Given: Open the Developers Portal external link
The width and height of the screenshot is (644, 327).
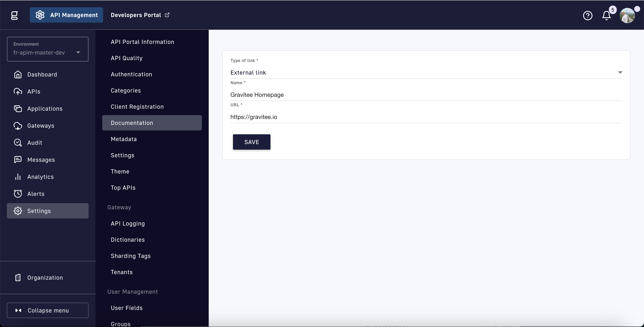Looking at the screenshot, I should click(x=140, y=15).
